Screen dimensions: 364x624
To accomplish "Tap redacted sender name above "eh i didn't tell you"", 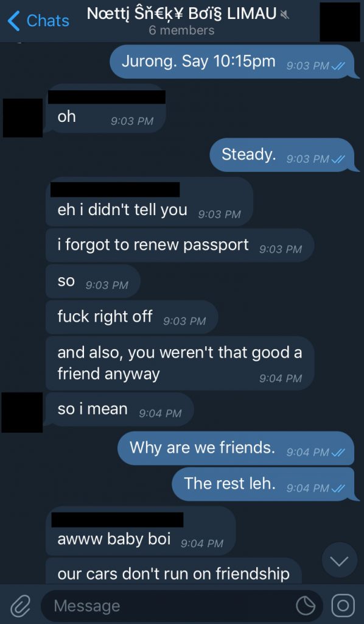I will (x=115, y=190).
